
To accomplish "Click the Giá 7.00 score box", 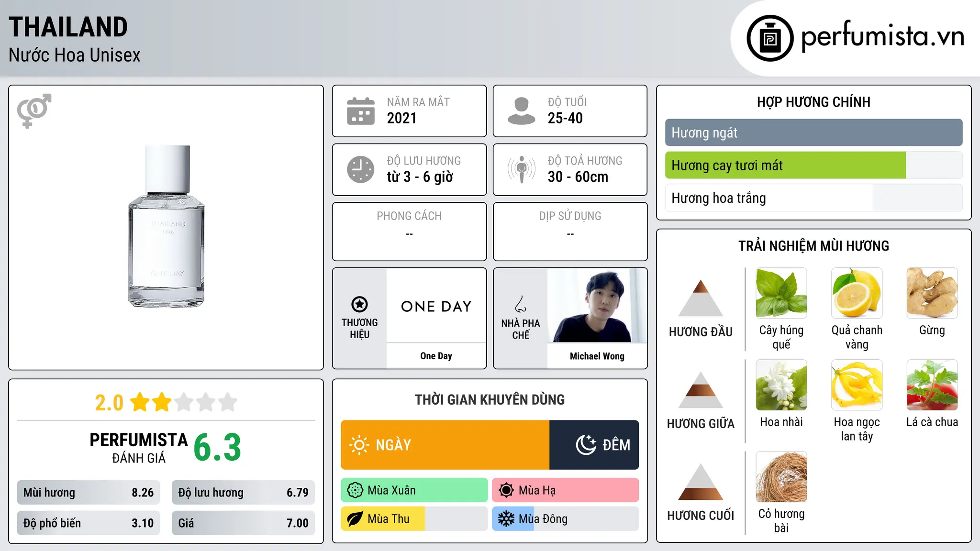I will click(243, 523).
